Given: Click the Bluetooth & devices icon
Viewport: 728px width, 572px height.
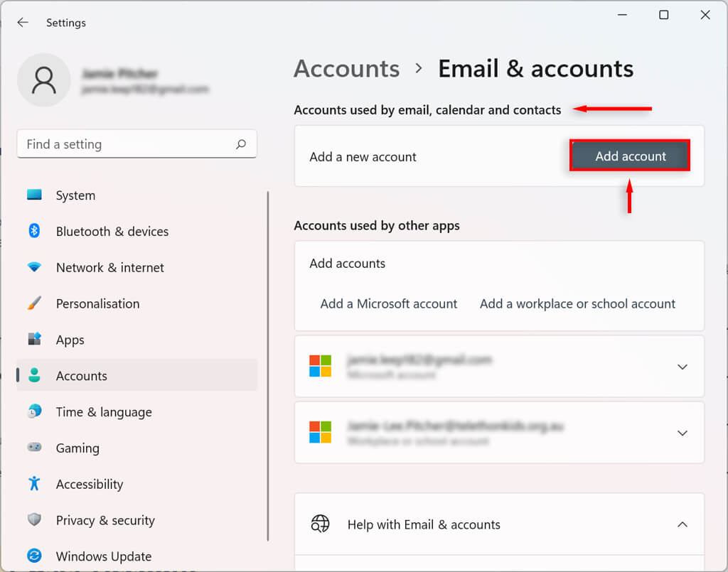Looking at the screenshot, I should click(x=34, y=231).
